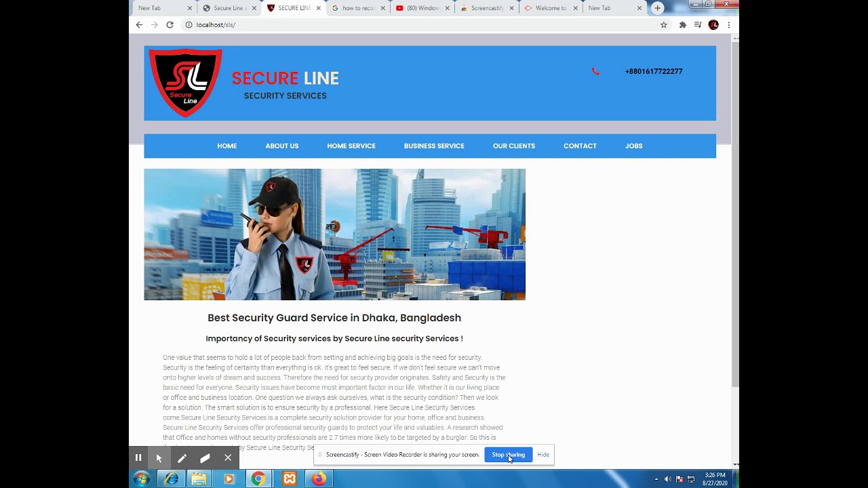The width and height of the screenshot is (868, 488).
Task: Open the JOBS menu item
Action: pos(634,146)
